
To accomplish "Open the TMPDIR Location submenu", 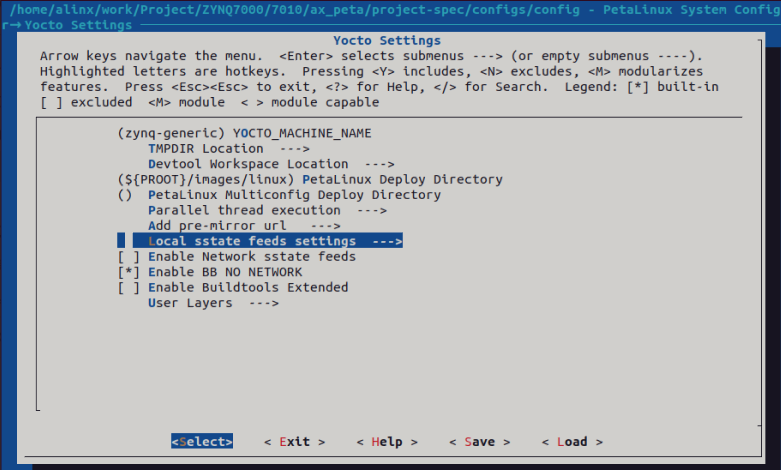I will click(229, 148).
